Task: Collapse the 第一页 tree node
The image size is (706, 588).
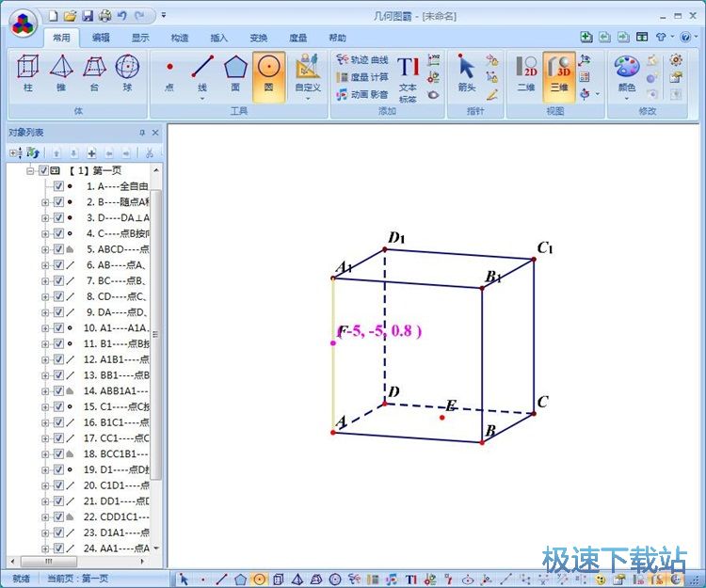Action: (x=30, y=171)
